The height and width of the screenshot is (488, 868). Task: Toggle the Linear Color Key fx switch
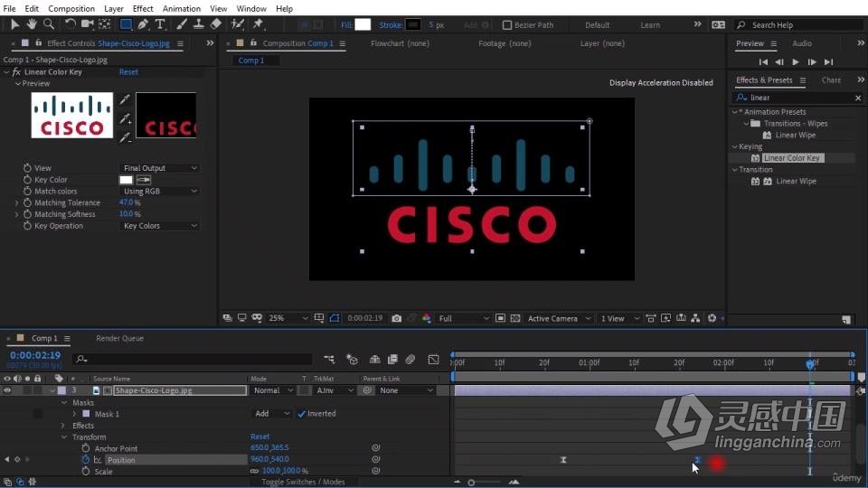(16, 72)
